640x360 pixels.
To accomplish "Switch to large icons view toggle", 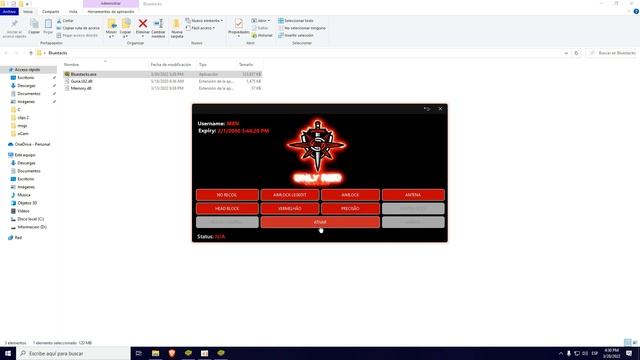I will pos(635,342).
